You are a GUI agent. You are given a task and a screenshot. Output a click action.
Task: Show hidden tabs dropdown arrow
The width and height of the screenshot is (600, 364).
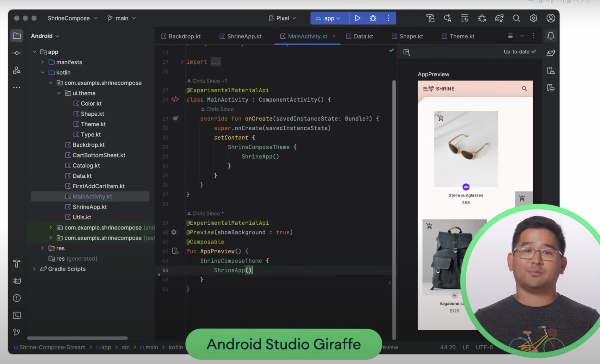[x=522, y=36]
